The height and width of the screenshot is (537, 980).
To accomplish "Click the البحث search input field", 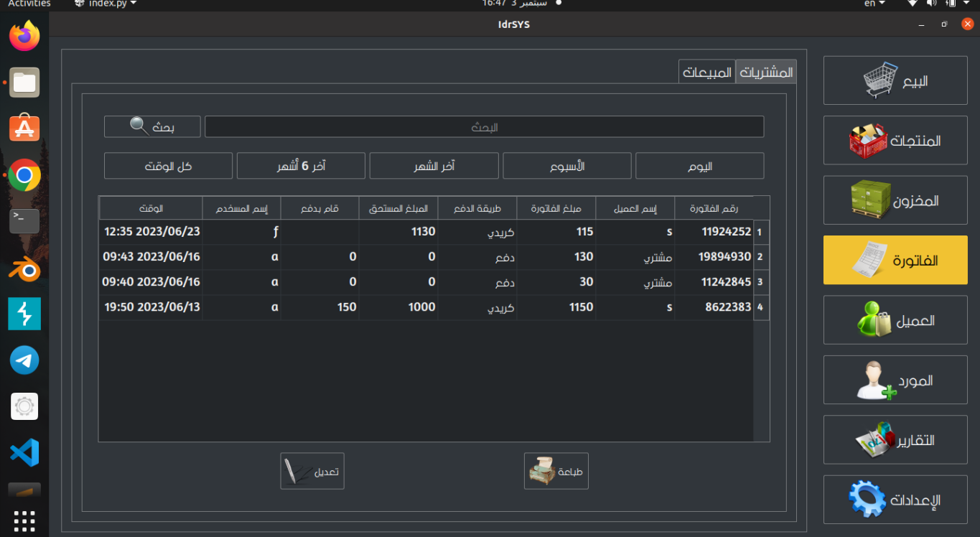I will 485,127.
